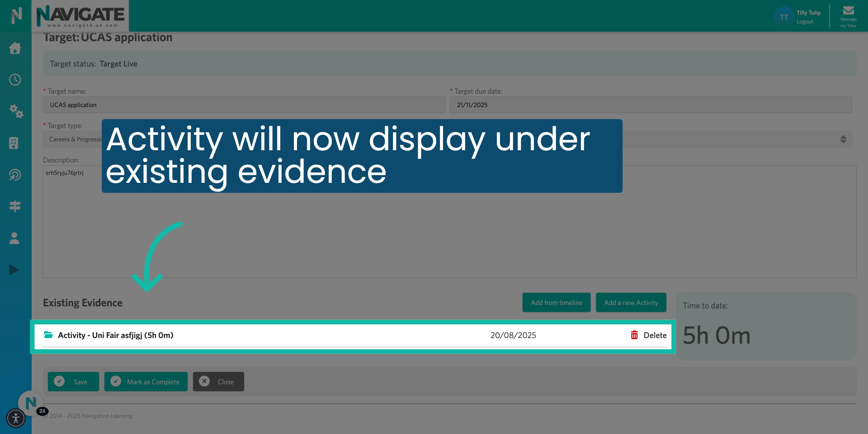
Task: Select the targets dartboard icon in sidebar
Action: [15, 175]
